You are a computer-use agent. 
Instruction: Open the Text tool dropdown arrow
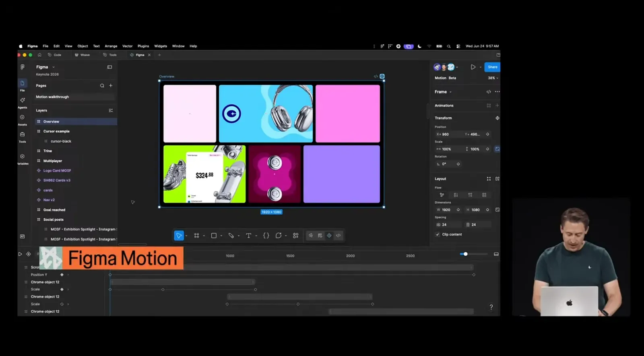click(x=256, y=236)
